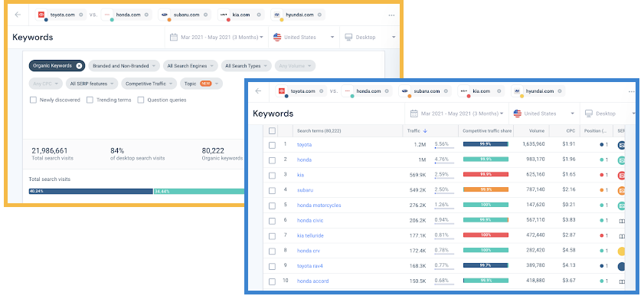Image resolution: width=644 pixels, height=296 pixels.
Task: Remove toyota.com in yellow window
Action: tap(81, 15)
